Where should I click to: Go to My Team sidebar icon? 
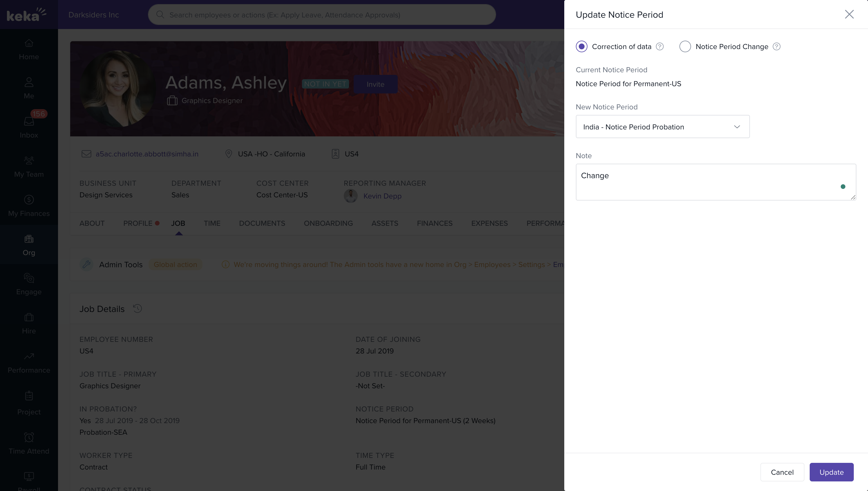(29, 160)
